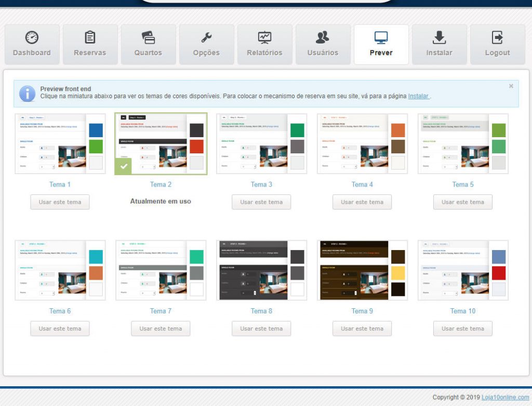The height and width of the screenshot is (406, 532).
Task: Select the Instalar download icon
Action: (439, 37)
